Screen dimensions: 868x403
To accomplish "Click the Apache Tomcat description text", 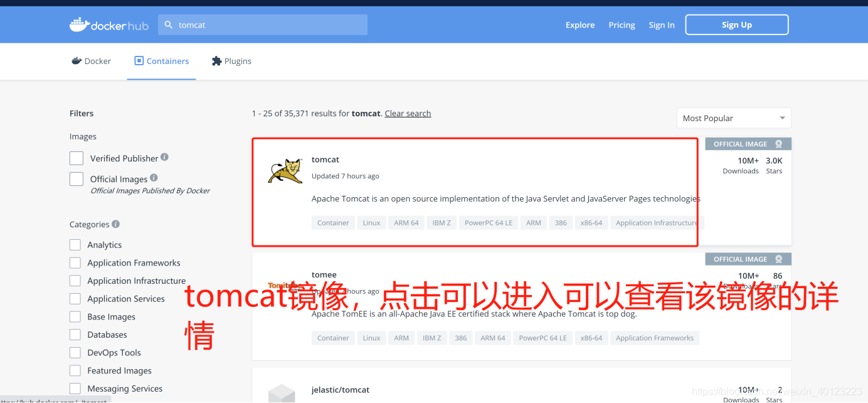I will (x=505, y=198).
